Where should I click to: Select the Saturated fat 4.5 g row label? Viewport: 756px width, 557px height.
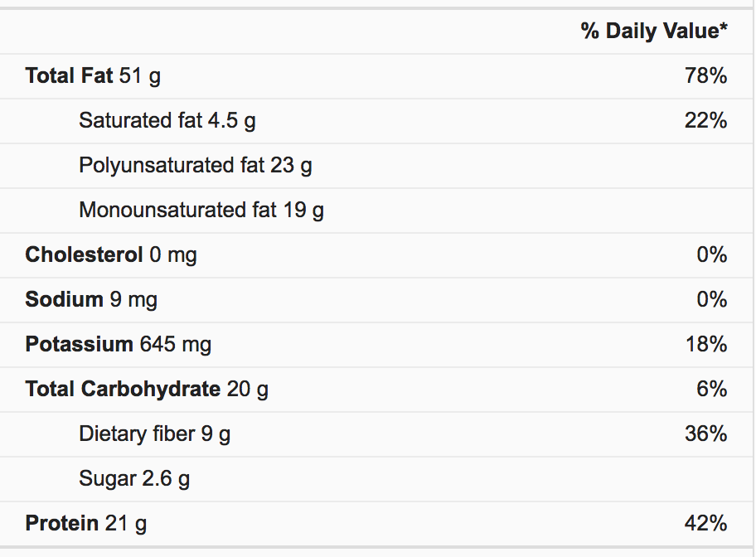click(167, 121)
